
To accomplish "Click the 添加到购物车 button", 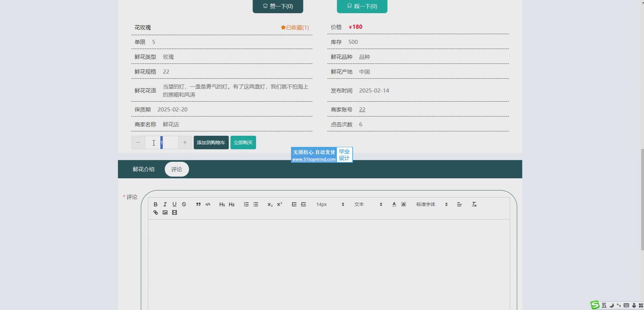I will [211, 143].
